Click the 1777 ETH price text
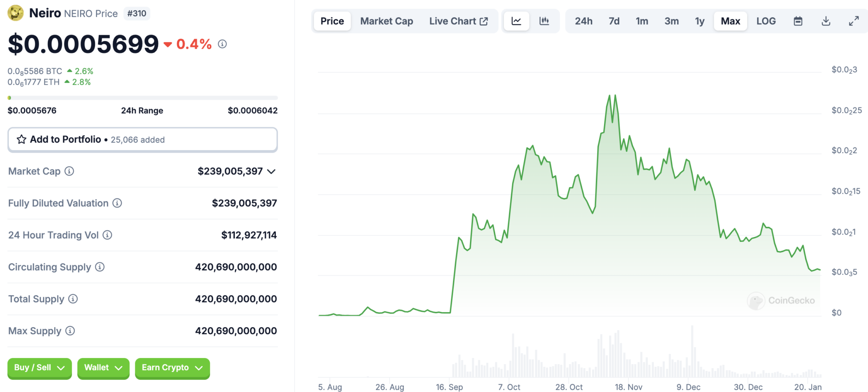The width and height of the screenshot is (868, 392). (33, 82)
